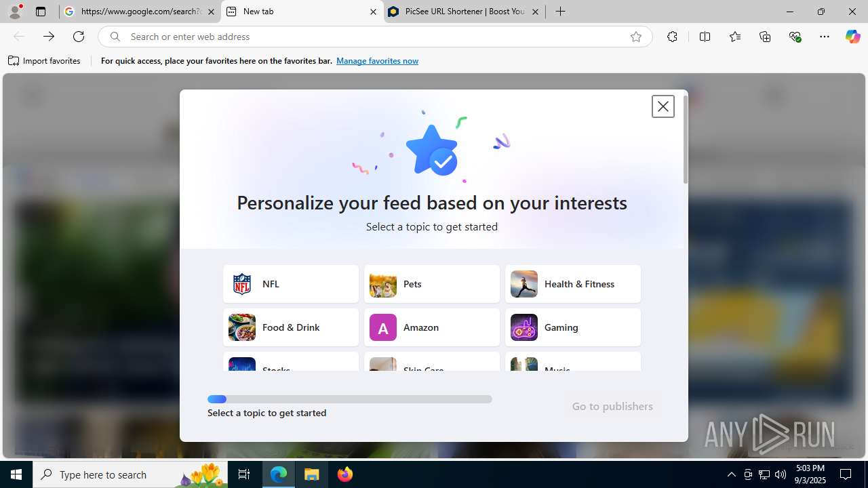Image resolution: width=868 pixels, height=488 pixels.
Task: Select the Health & Fitness topic
Action: point(573,284)
